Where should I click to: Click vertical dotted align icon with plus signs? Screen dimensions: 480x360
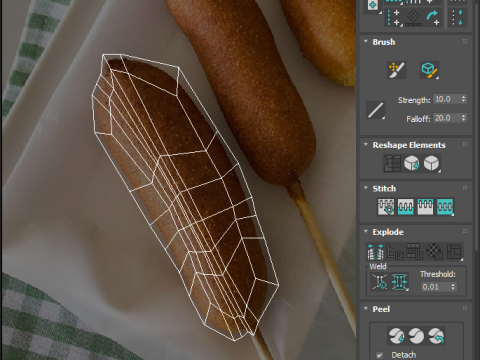point(394,17)
